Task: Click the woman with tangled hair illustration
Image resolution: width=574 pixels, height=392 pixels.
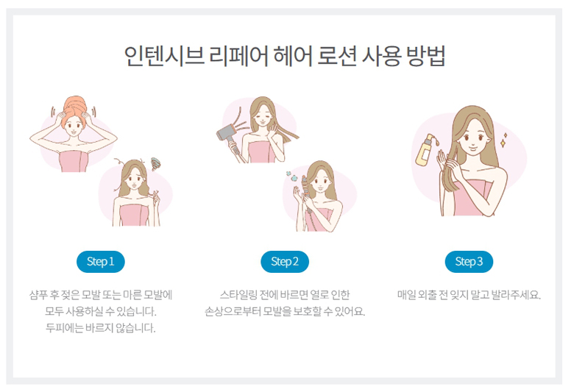Action: (x=136, y=193)
